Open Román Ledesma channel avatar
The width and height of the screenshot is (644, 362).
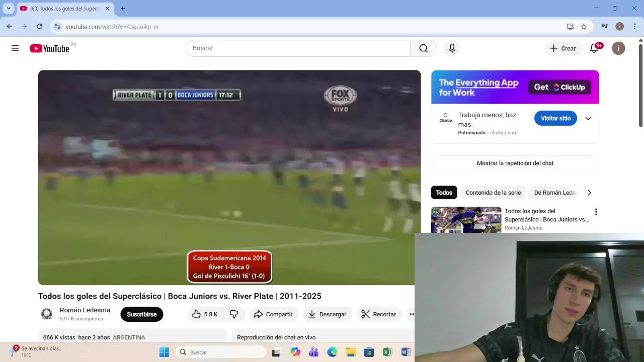47,314
